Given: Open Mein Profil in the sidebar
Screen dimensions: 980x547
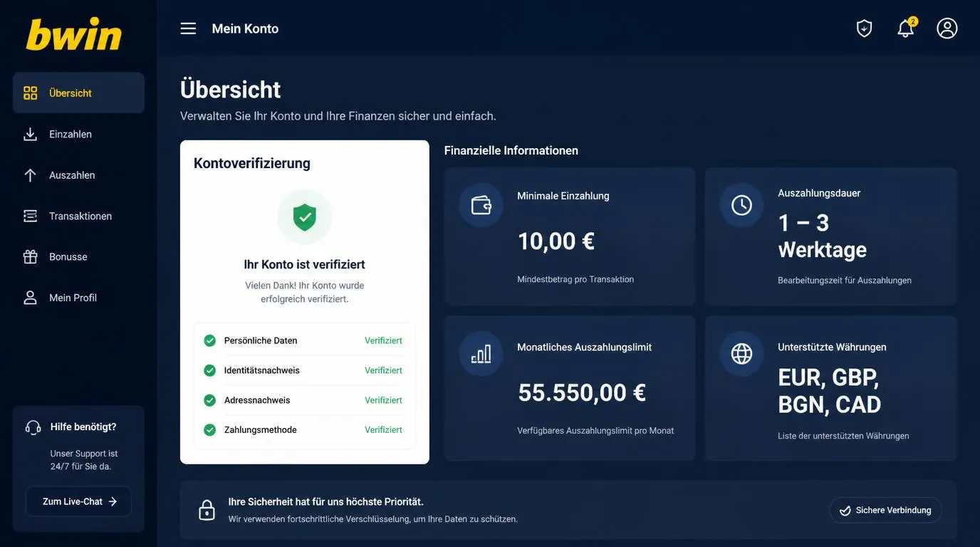Looking at the screenshot, I should (x=78, y=298).
